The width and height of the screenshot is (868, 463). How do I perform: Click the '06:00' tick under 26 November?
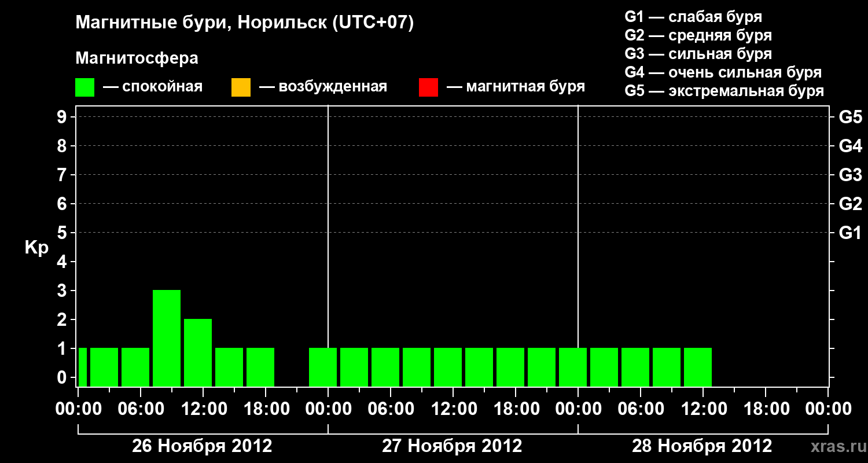click(140, 409)
